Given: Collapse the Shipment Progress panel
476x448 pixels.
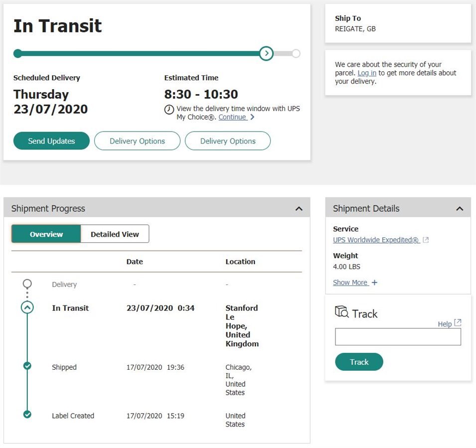Looking at the screenshot, I should tap(299, 209).
